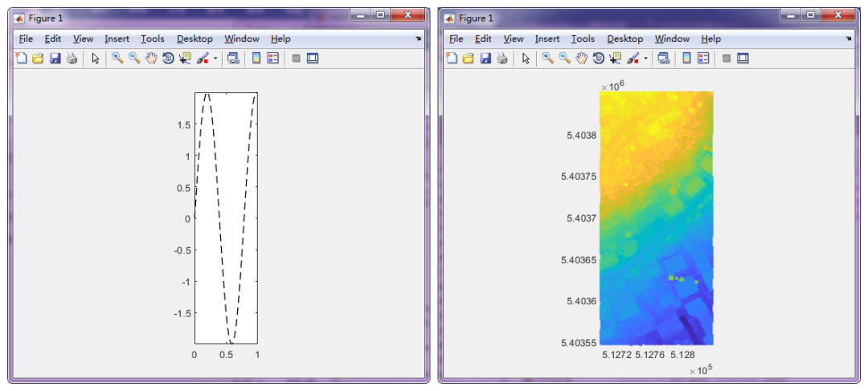Open brush color dropdown arrow in left window
868x391 pixels.
215,58
